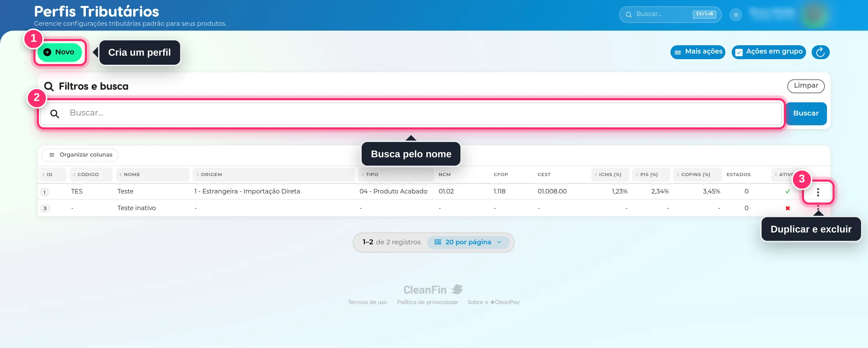Open the 20 por página dropdown
The image size is (868, 348).
468,242
